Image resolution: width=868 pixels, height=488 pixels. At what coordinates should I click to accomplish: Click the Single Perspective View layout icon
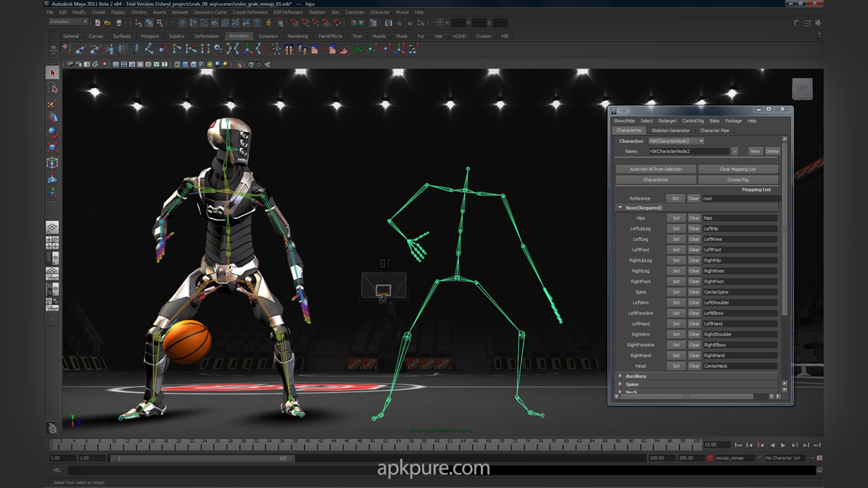tap(52, 227)
